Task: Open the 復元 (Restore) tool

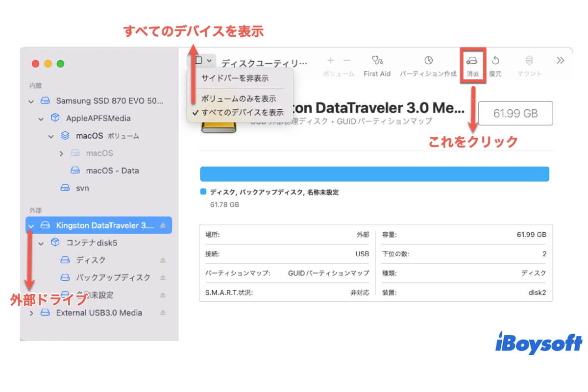Action: pyautogui.click(x=496, y=61)
